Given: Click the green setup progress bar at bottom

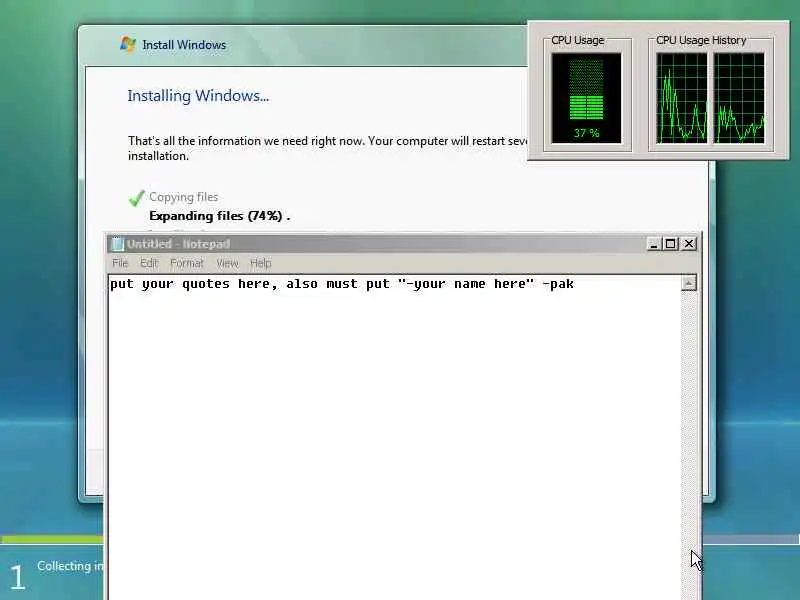Looking at the screenshot, I should pos(52,539).
